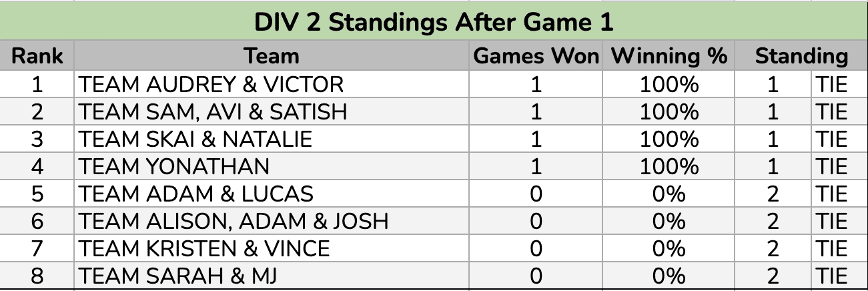Viewport: 868px width, 291px height.
Task: Select the TEAM SKAI & NATALIE cell
Action: click(195, 139)
